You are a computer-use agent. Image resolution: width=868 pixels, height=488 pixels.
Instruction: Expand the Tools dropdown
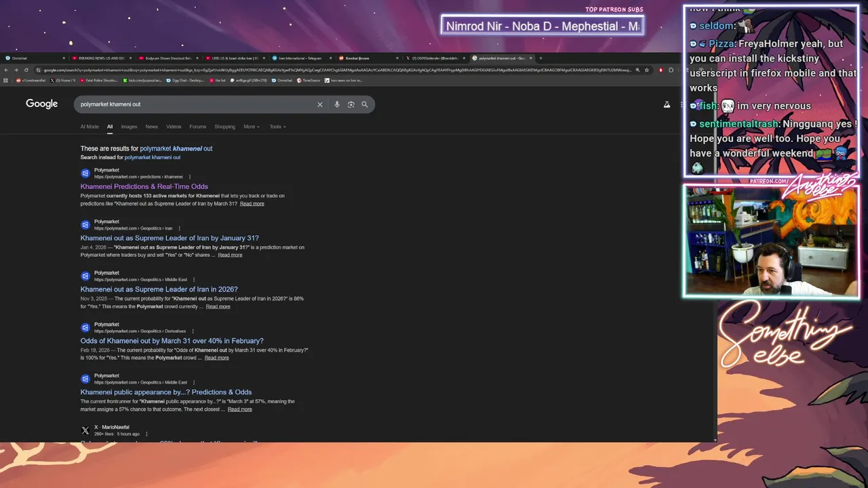(x=277, y=127)
